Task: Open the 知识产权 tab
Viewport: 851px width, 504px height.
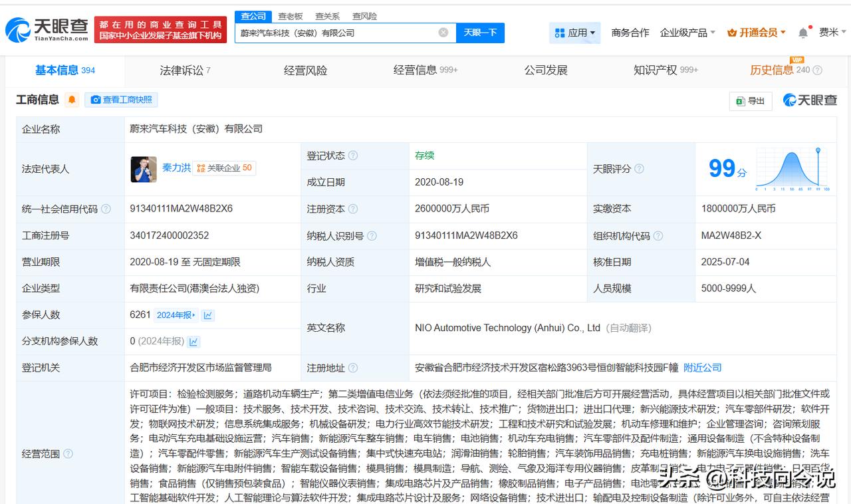Action: (x=666, y=70)
